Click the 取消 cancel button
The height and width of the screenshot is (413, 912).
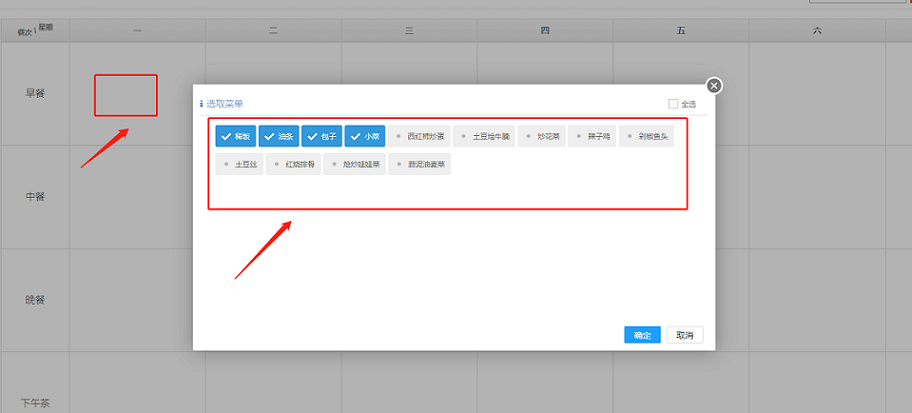685,335
